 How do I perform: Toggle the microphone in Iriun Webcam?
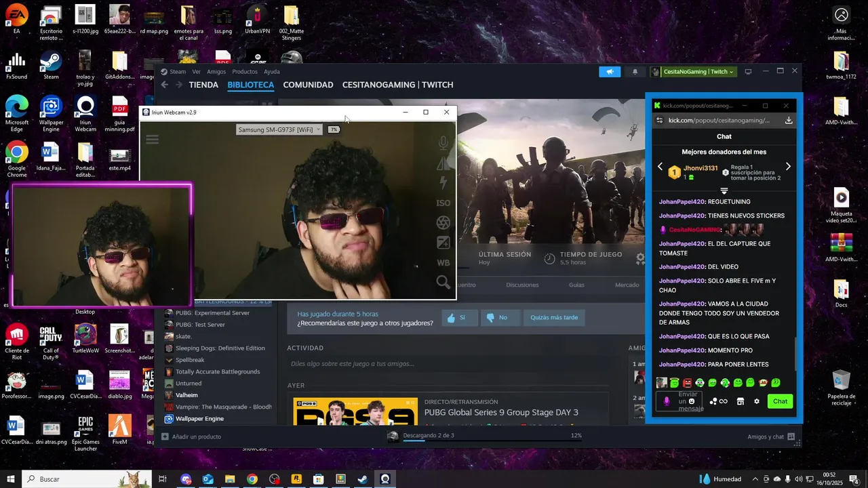[x=443, y=143]
